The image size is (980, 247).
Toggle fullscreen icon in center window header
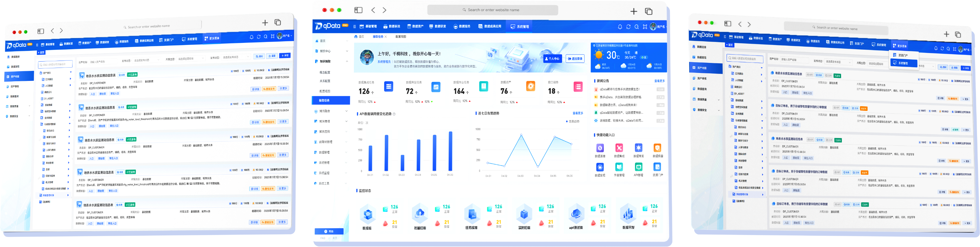coord(645,27)
